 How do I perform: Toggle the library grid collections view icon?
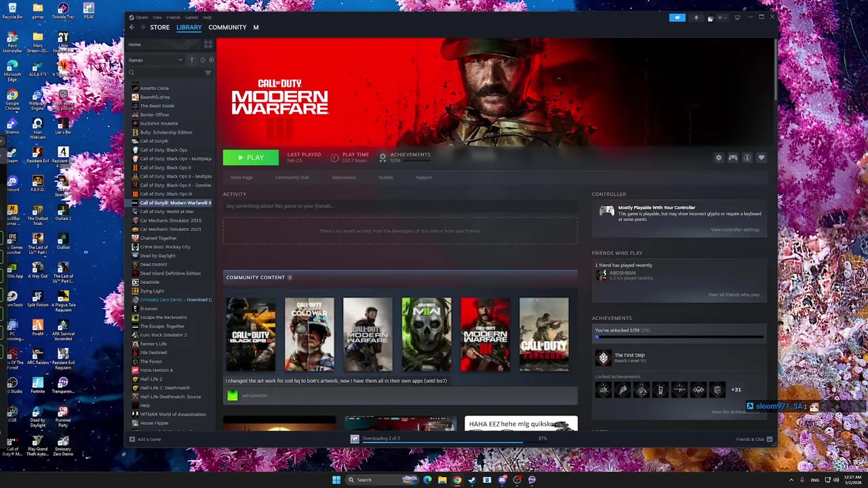208,44
